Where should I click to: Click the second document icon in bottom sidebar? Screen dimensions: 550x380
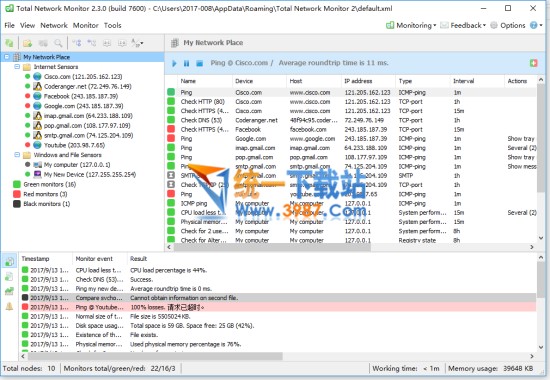coord(9,276)
